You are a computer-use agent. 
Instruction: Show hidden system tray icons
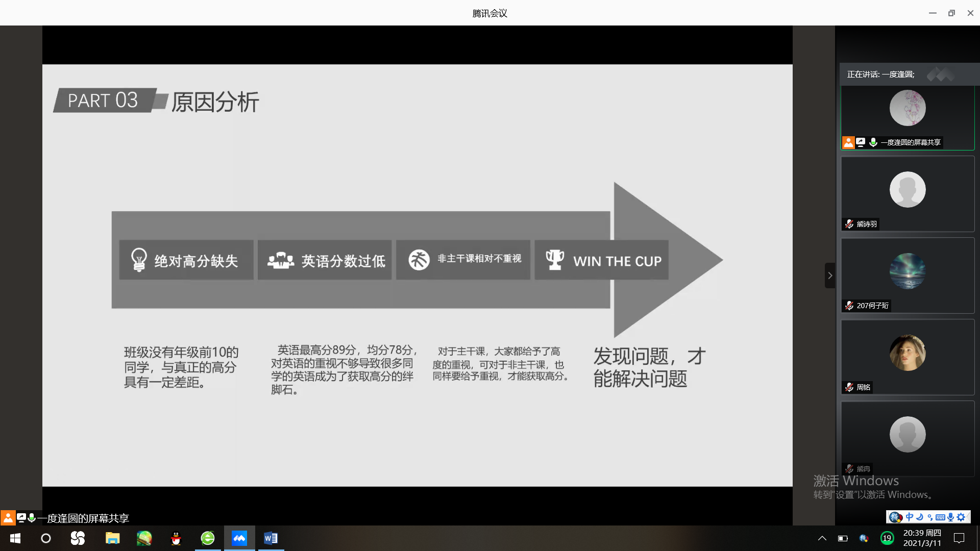[x=822, y=538]
